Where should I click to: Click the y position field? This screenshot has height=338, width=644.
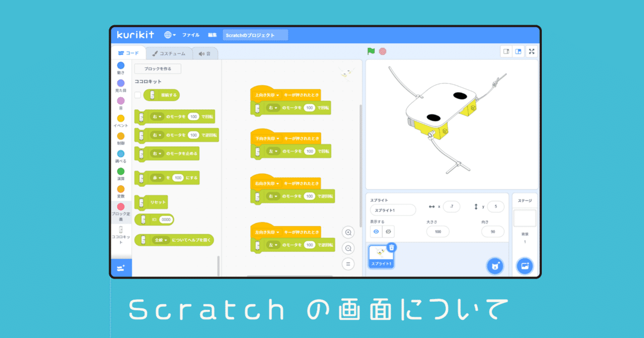[496, 207]
